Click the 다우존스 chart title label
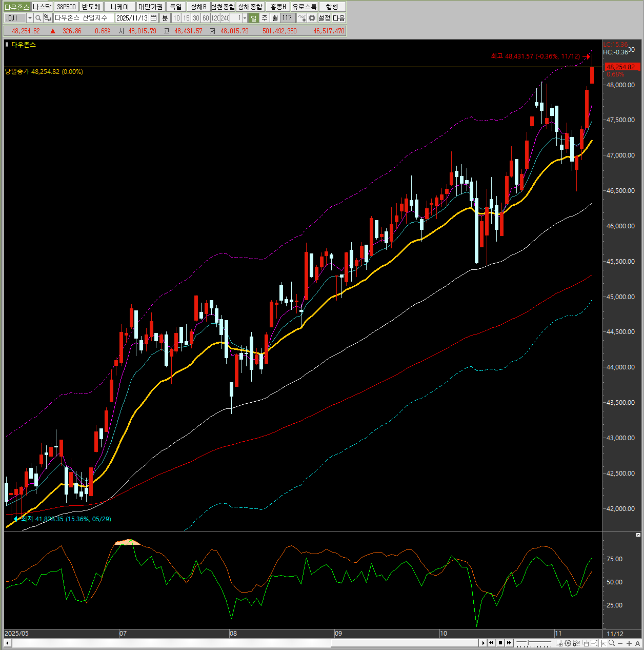 (24, 45)
